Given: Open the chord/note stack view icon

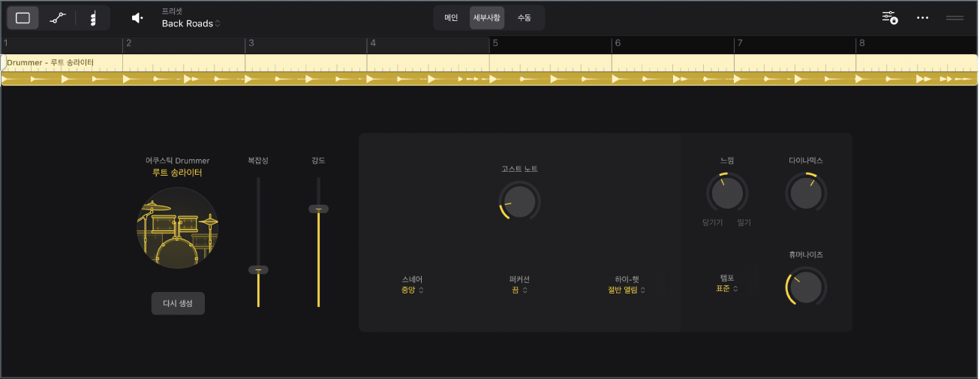Looking at the screenshot, I should (x=92, y=18).
